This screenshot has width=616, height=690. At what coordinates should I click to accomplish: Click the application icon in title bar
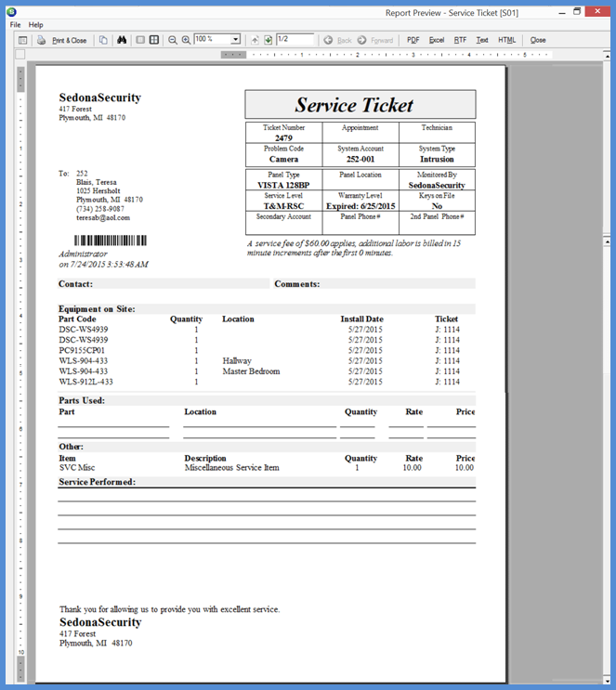pos(11,12)
